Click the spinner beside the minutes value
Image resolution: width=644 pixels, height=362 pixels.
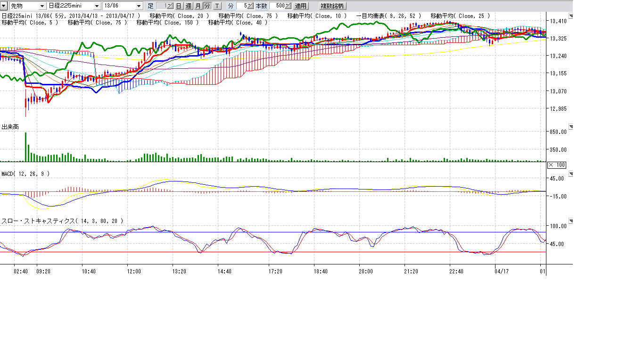[250, 6]
